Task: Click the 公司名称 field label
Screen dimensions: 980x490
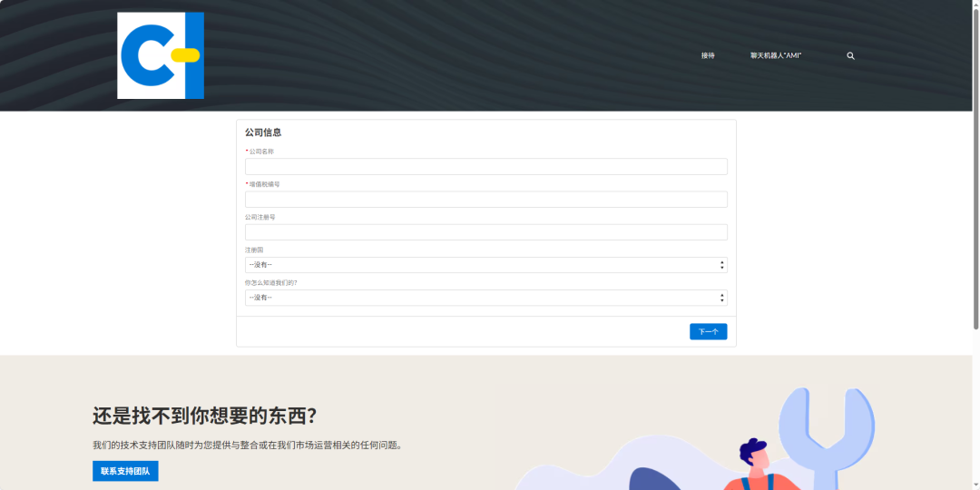Action: (260, 152)
